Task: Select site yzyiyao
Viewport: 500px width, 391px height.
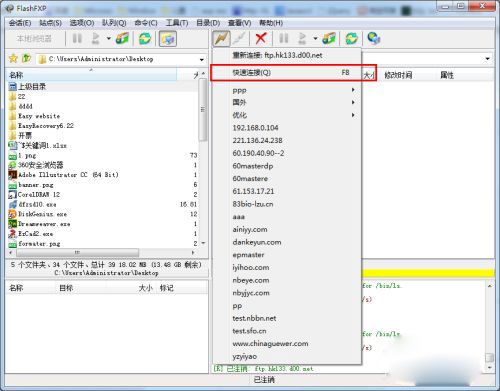Action: (x=287, y=356)
